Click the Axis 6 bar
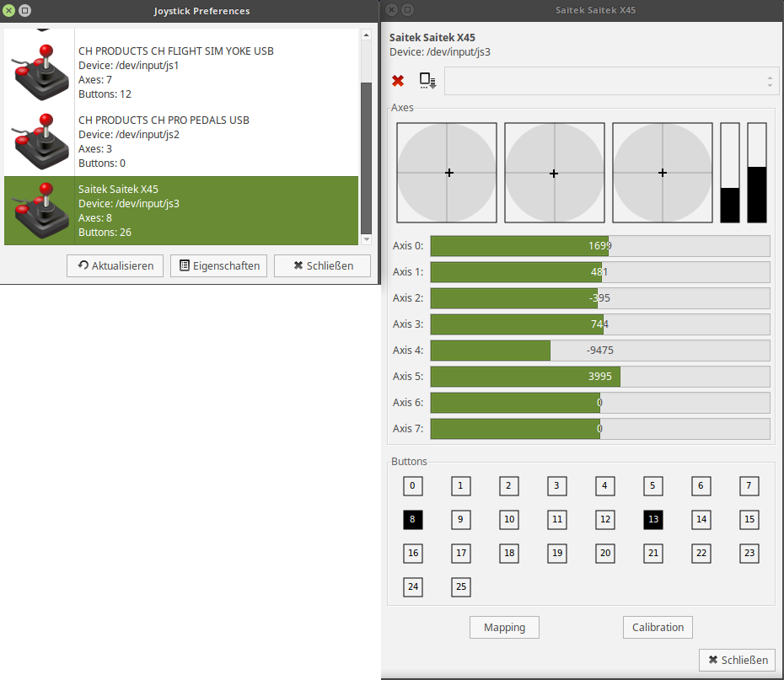This screenshot has width=784, height=680. coord(600,403)
